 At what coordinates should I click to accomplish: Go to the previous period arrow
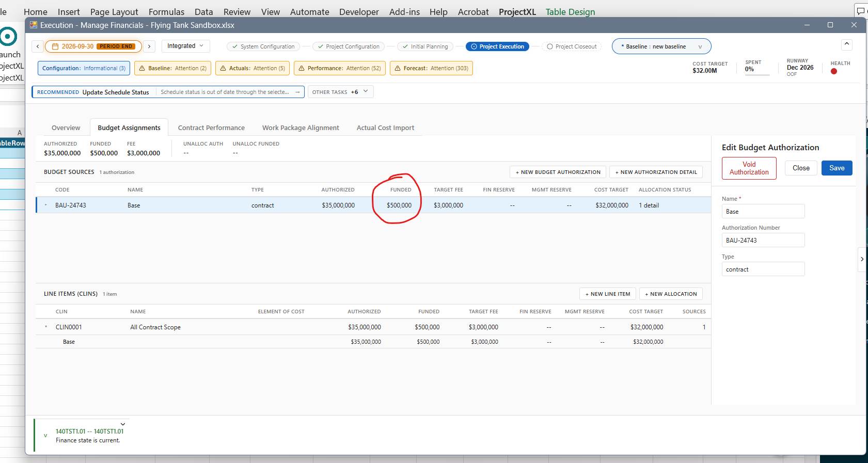(x=38, y=46)
